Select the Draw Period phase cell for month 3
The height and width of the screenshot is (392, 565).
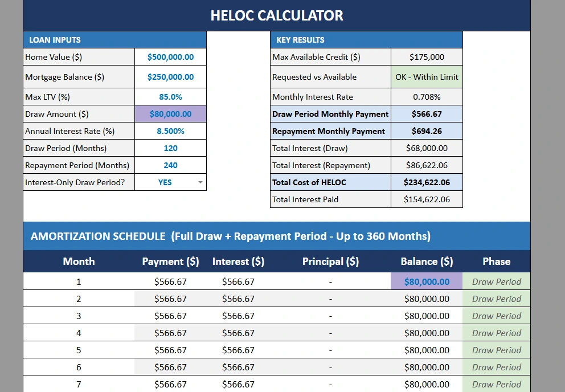496,315
